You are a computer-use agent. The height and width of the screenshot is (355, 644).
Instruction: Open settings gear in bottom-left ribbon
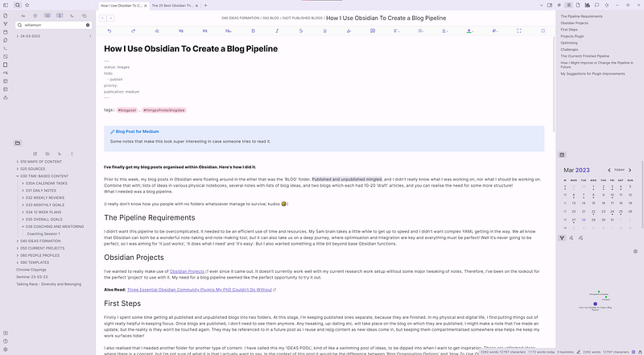tap(6, 349)
